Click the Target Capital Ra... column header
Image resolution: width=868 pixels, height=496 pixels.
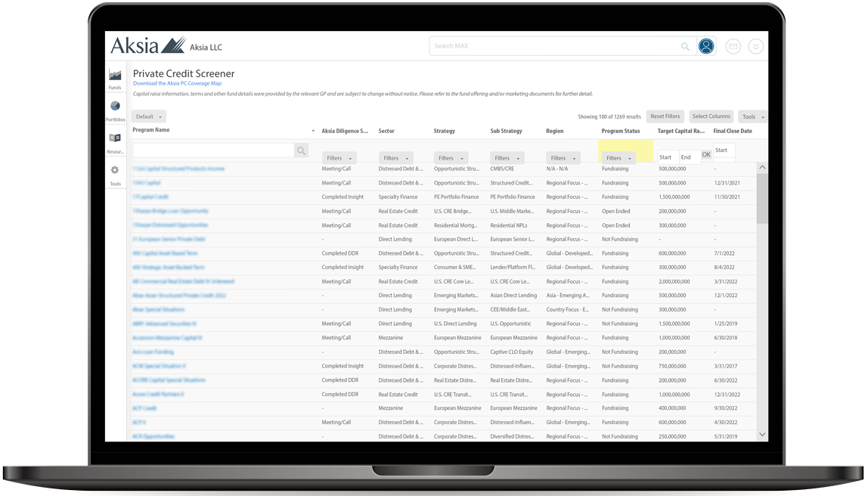click(x=681, y=132)
